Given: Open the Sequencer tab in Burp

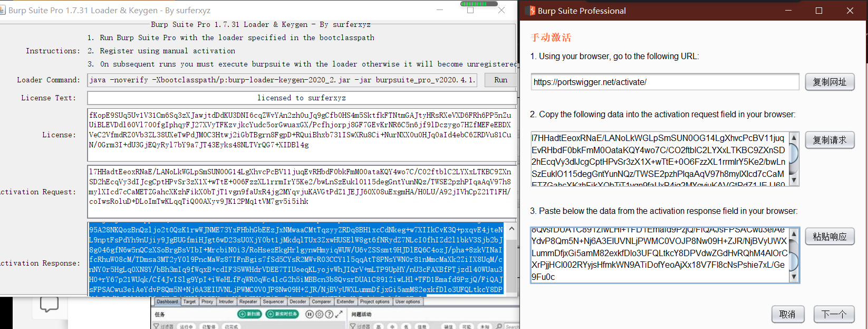Looking at the screenshot, I should point(273,302).
